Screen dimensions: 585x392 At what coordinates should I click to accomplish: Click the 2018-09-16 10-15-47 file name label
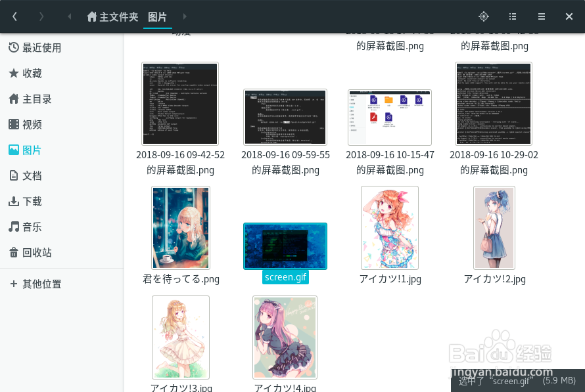click(390, 162)
